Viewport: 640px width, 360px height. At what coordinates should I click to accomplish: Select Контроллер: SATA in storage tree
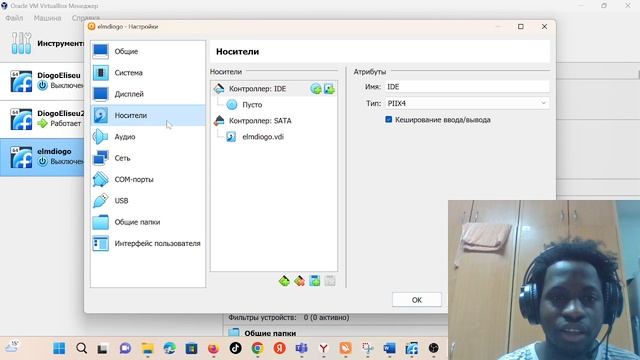tap(260, 121)
